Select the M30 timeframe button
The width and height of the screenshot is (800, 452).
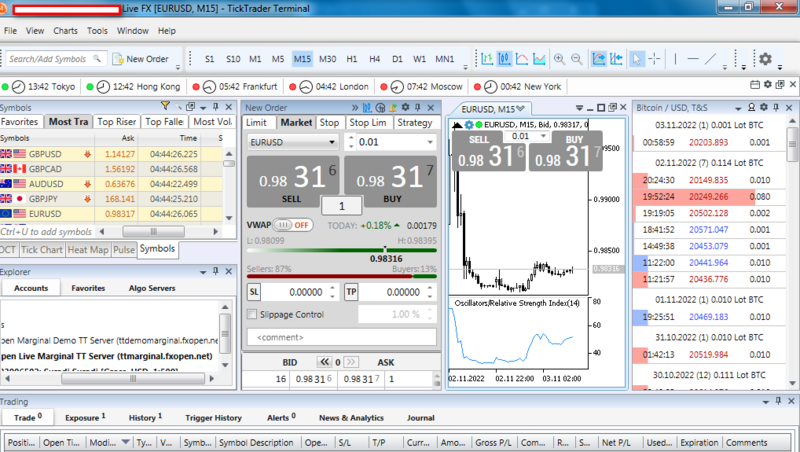[x=328, y=59]
